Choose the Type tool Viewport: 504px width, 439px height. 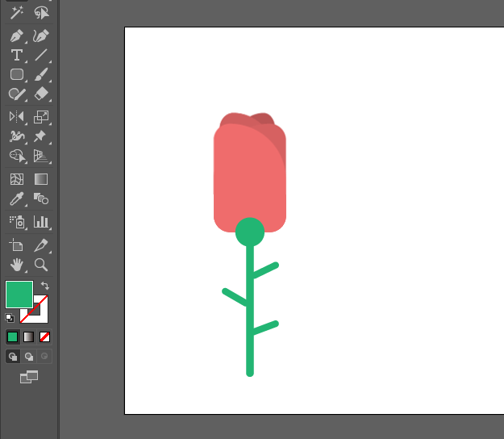coord(16,55)
